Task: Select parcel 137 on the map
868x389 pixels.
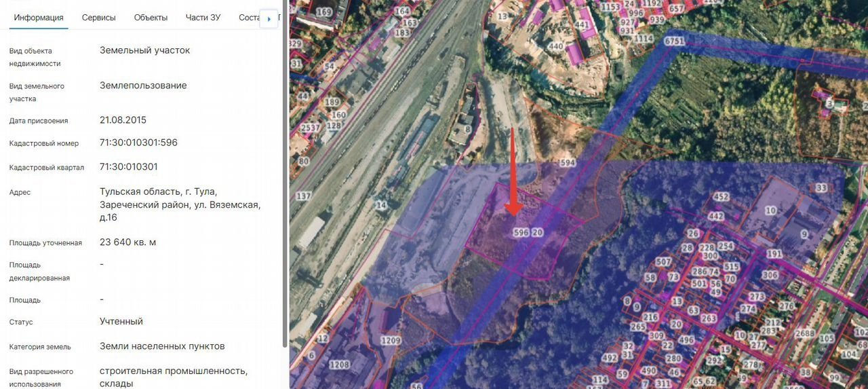Action: (x=303, y=196)
